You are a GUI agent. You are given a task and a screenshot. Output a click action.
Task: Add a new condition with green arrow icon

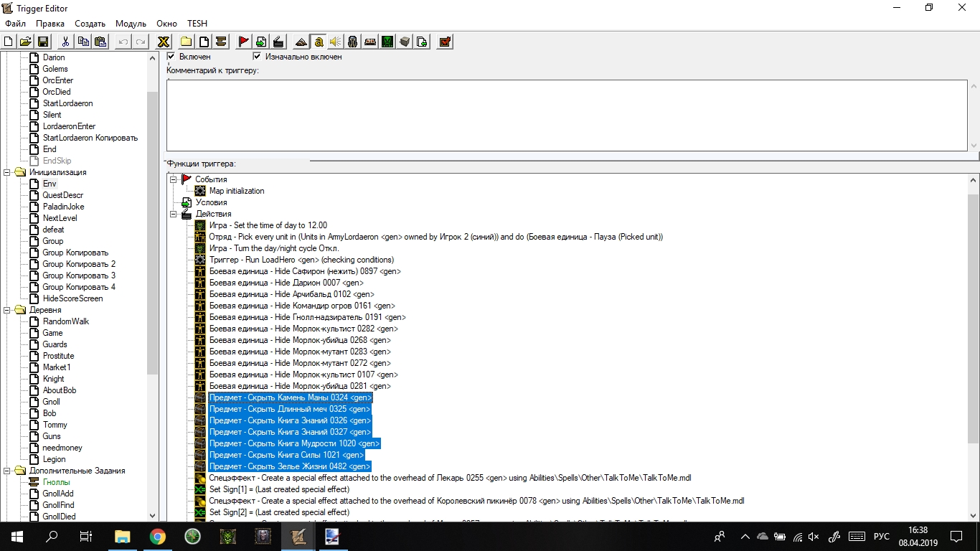click(261, 42)
